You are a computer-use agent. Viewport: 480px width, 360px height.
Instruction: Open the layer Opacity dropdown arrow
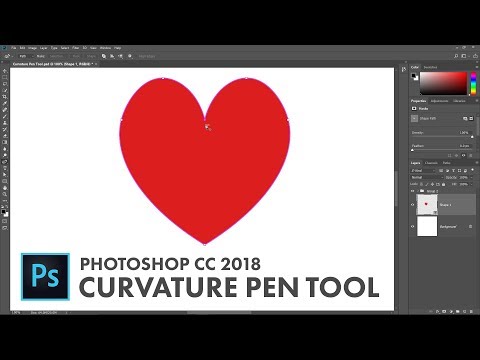pyautogui.click(x=471, y=177)
